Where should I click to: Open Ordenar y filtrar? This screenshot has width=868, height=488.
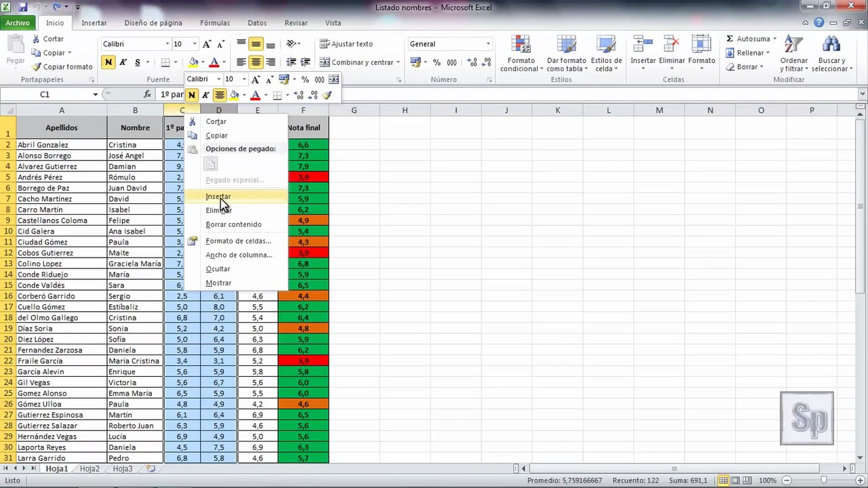[793, 54]
